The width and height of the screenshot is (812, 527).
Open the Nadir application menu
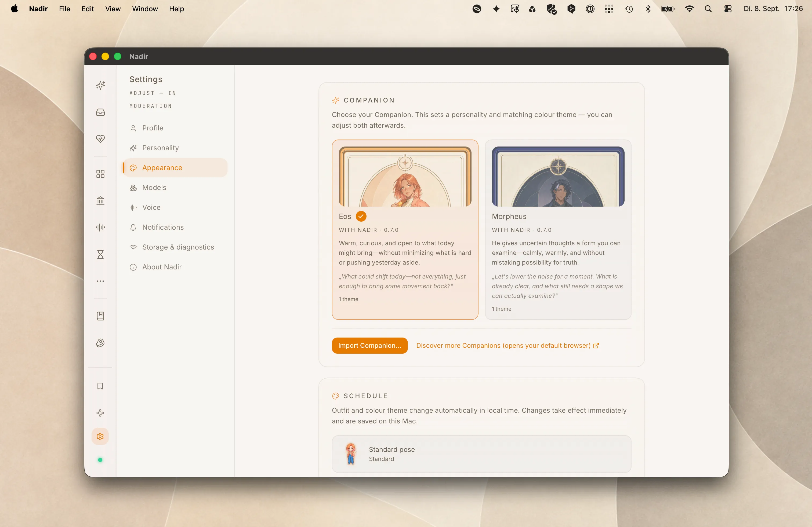(x=38, y=9)
